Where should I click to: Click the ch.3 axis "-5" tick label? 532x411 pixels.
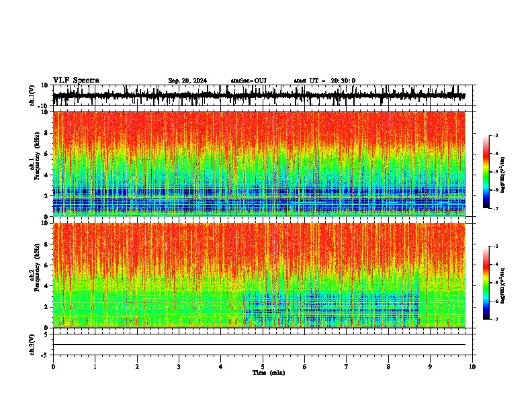pos(45,355)
